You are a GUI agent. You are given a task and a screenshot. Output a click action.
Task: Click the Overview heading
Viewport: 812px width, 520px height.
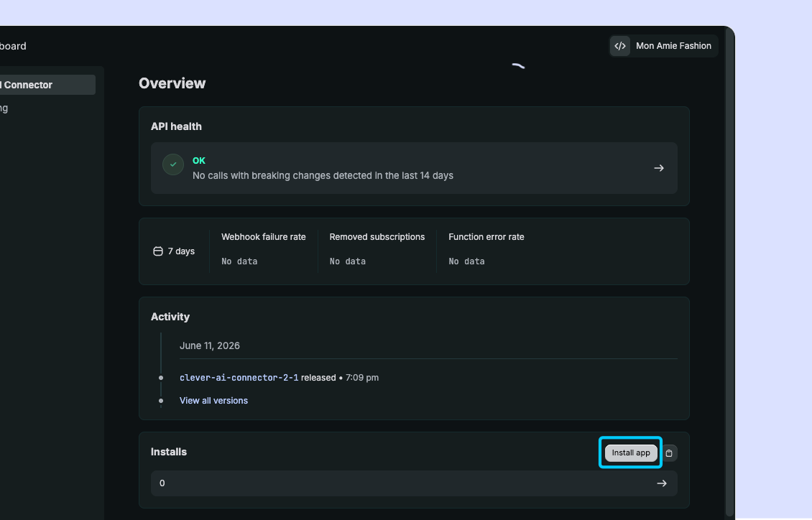[172, 83]
